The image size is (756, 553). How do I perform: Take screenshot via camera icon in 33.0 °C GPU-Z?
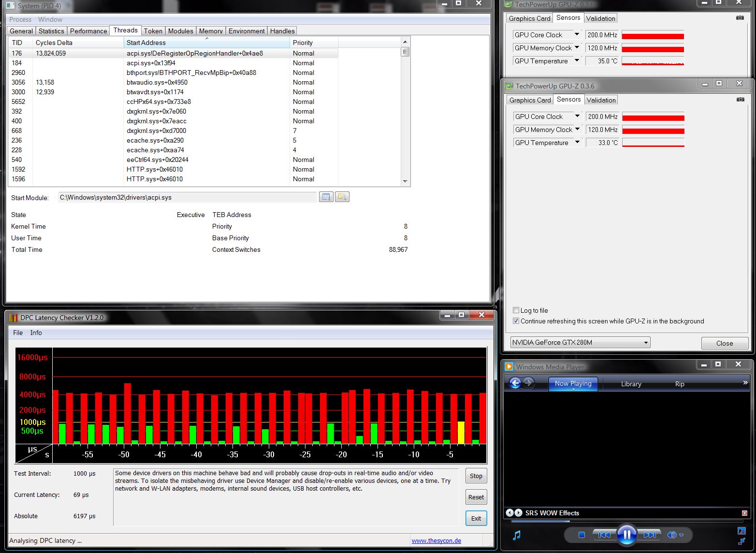click(x=741, y=100)
